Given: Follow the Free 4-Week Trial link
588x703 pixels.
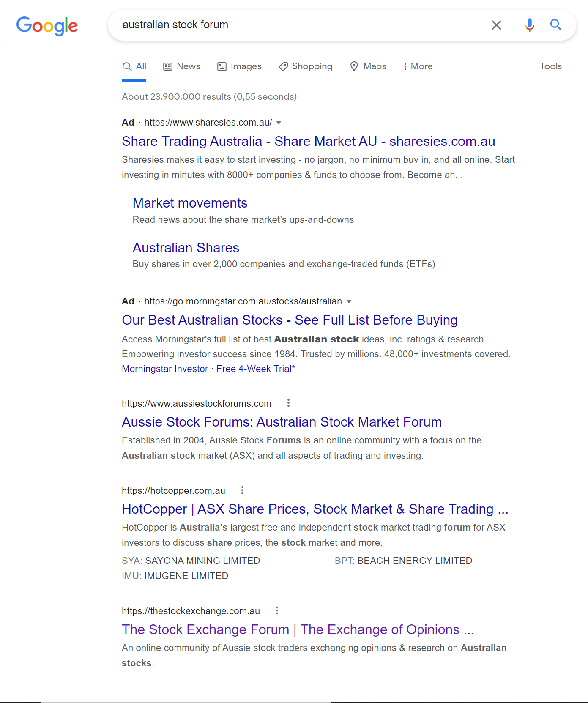Looking at the screenshot, I should 255,369.
